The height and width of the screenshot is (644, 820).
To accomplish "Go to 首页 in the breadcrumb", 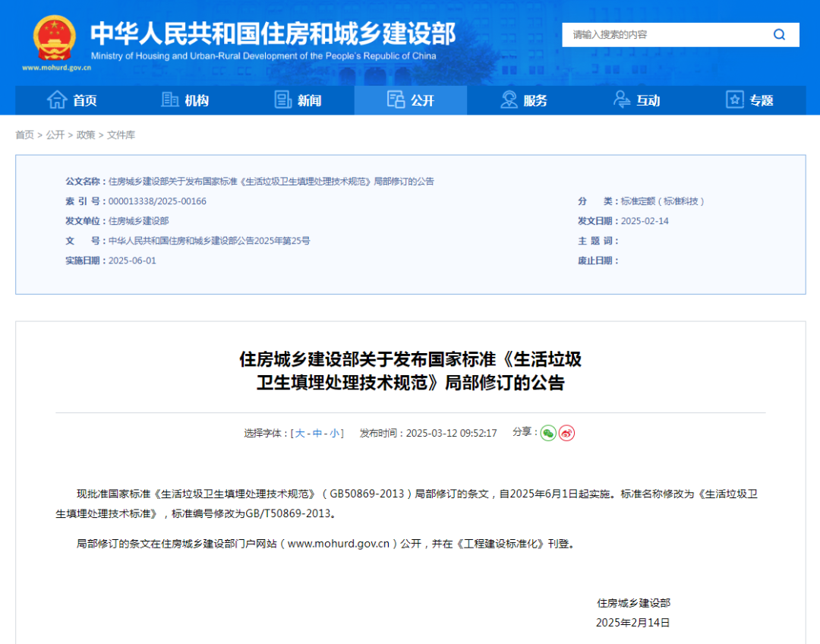I will (24, 135).
